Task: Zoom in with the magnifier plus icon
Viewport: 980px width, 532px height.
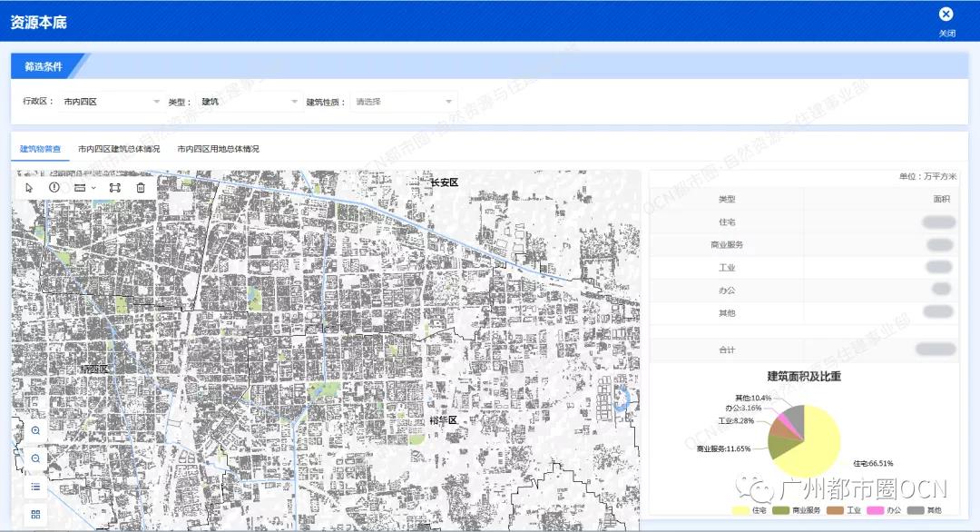Action: point(35,430)
